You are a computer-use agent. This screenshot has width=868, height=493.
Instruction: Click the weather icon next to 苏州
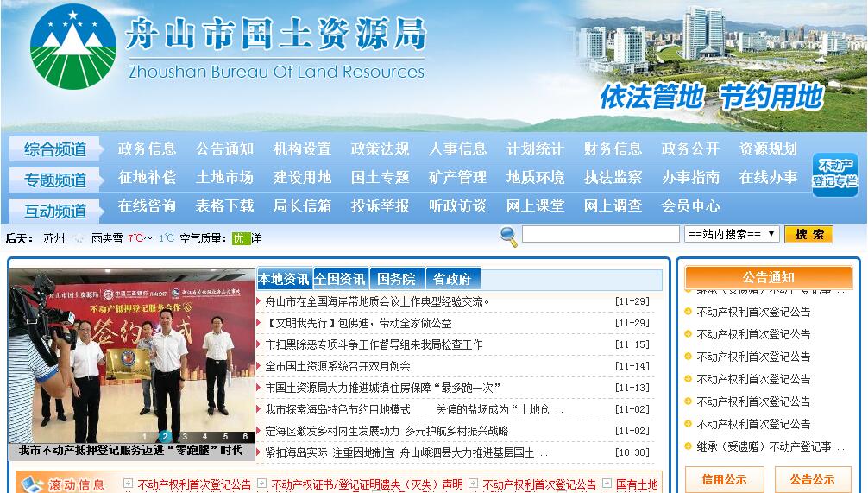(79, 238)
